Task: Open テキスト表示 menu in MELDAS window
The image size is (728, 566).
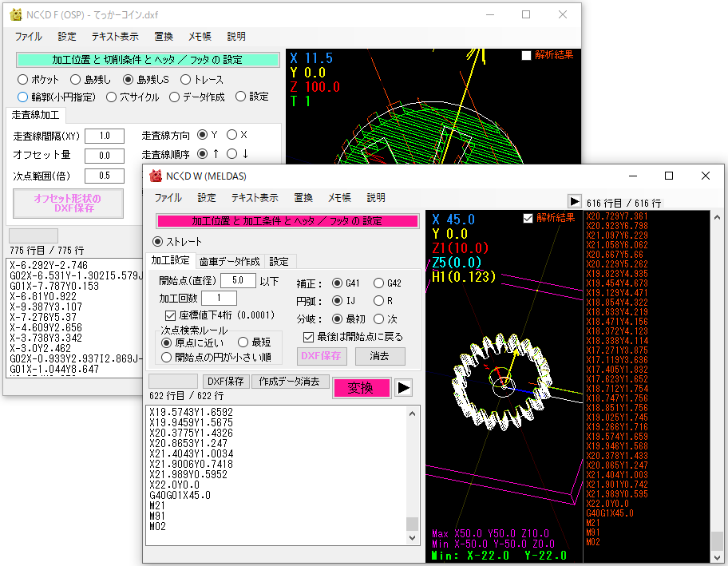Action: 255,198
